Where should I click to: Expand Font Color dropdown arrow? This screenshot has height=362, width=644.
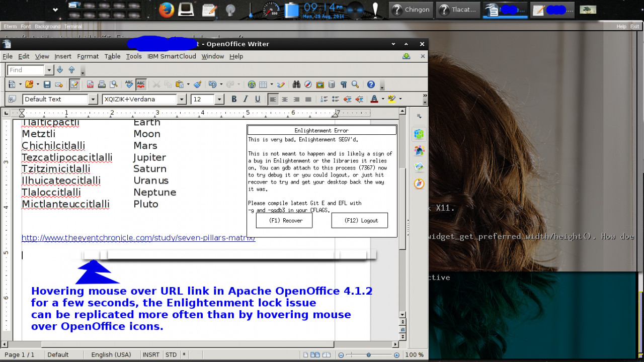point(383,99)
